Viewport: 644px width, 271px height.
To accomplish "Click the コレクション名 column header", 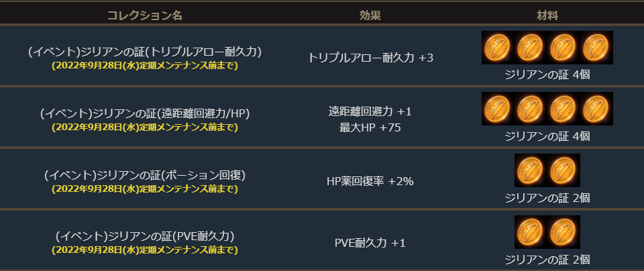I will 144,14.
